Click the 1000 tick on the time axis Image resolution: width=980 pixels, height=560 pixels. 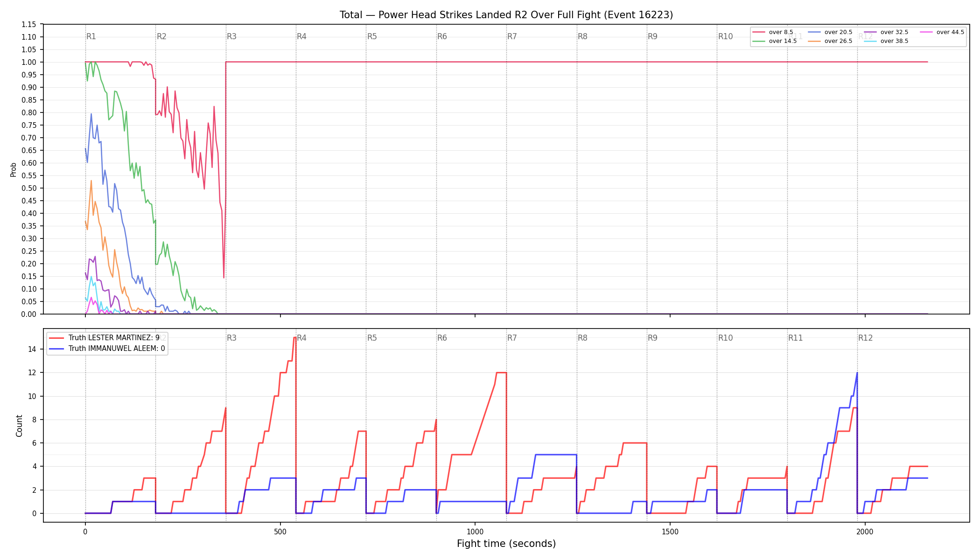coord(475,532)
